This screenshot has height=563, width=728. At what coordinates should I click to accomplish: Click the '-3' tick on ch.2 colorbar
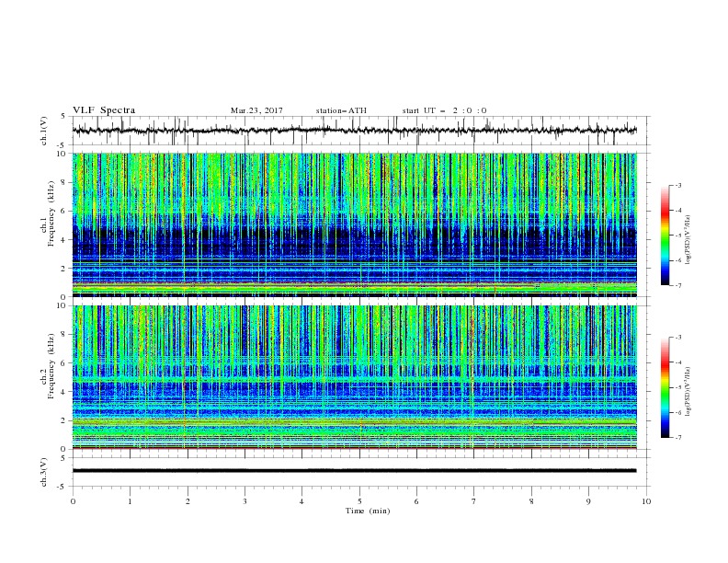click(x=677, y=338)
